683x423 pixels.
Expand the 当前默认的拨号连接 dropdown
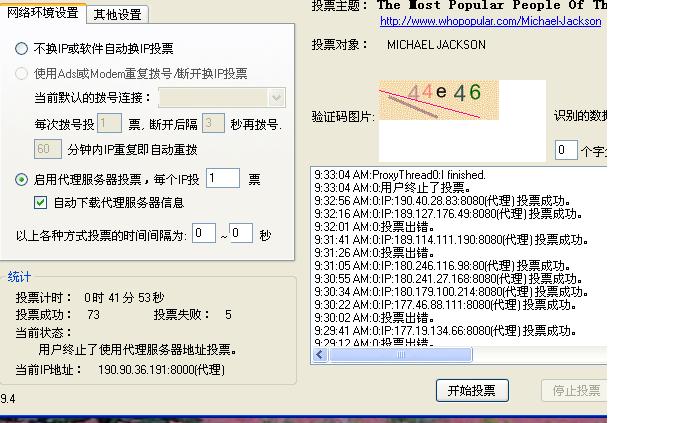276,98
